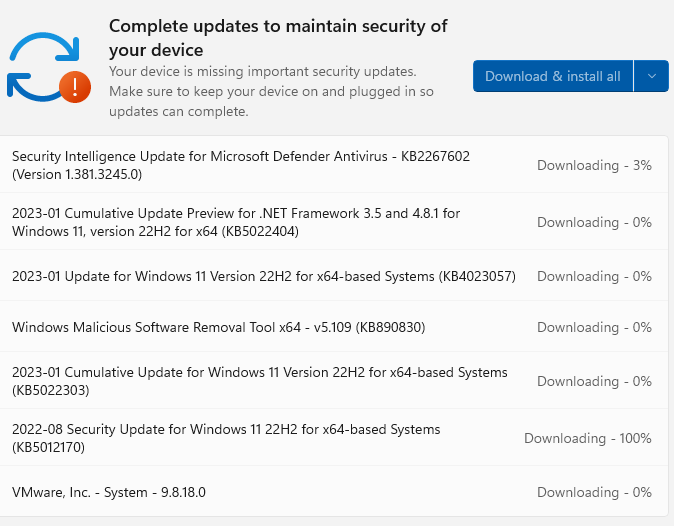Image resolution: width=674 pixels, height=526 pixels.
Task: Click the missing important security updates message
Action: click(x=262, y=72)
